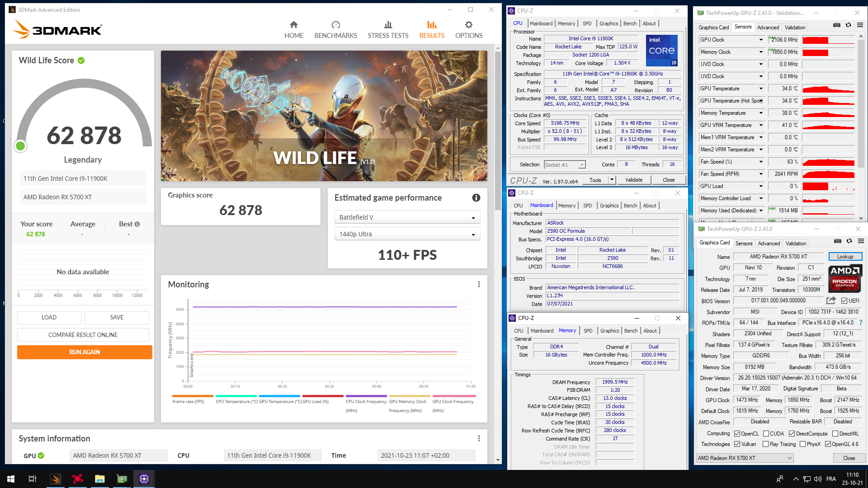Click the clock and date in system tray

tap(852, 479)
